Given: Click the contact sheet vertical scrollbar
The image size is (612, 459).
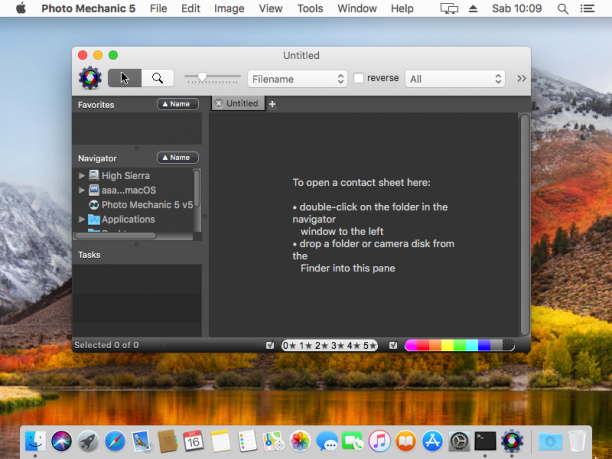Looking at the screenshot, I should pyautogui.click(x=525, y=225).
